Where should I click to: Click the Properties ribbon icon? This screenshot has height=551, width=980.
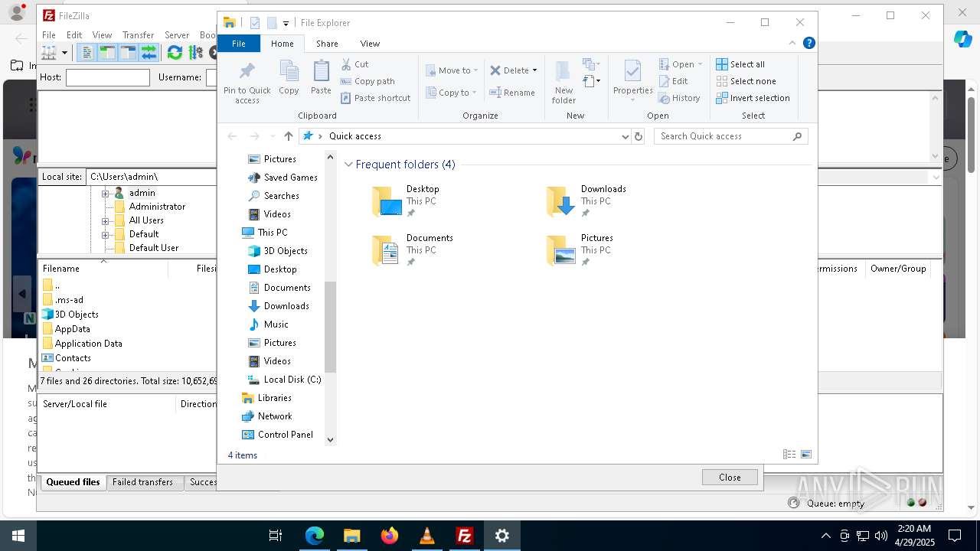pyautogui.click(x=632, y=81)
